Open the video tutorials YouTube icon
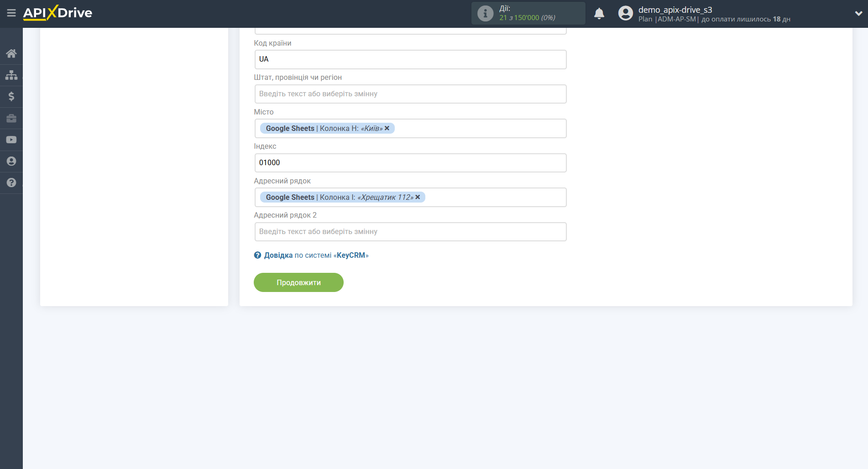 pos(11,140)
